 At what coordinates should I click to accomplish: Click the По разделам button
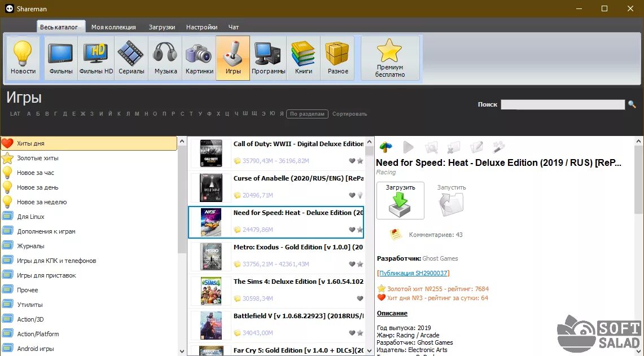pos(307,114)
